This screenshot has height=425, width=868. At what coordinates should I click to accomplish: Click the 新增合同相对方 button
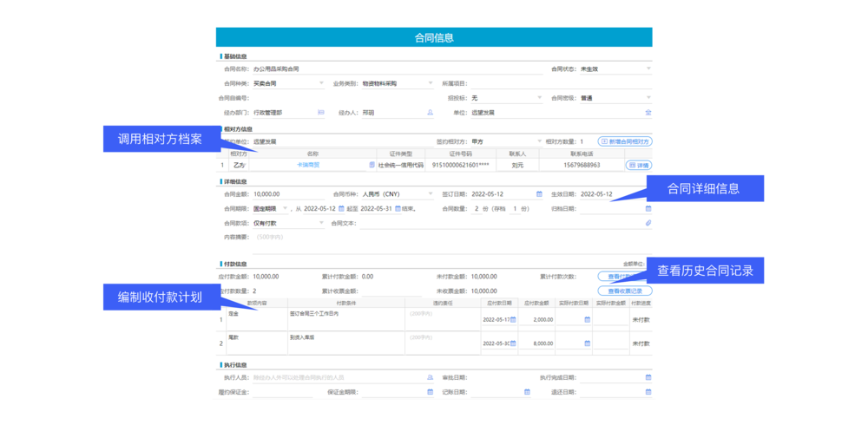[624, 141]
